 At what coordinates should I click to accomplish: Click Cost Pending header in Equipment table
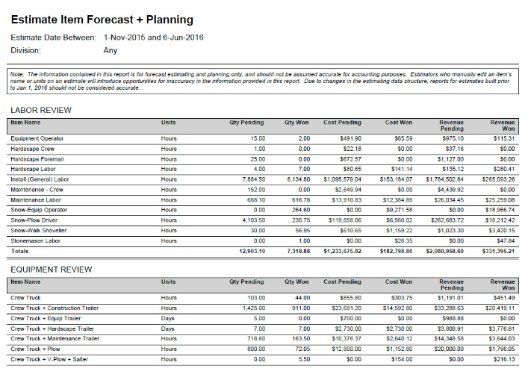[x=342, y=282]
